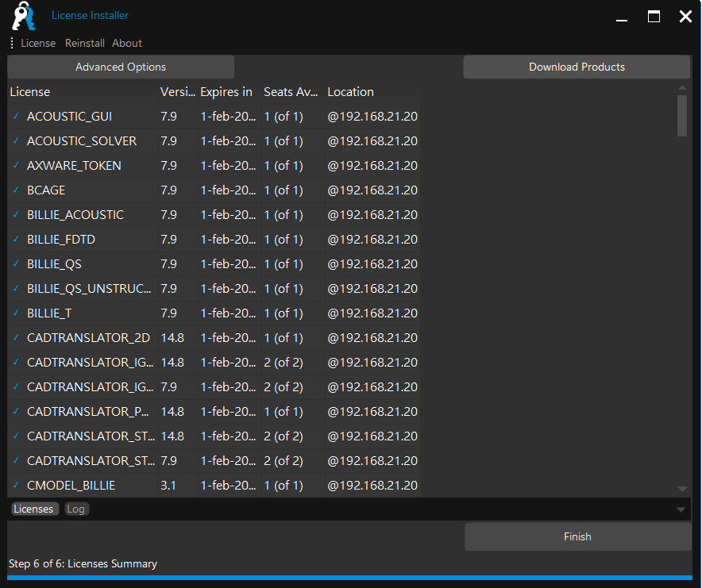Screen dimensions: 702x588
Task: Click the checkmark beside BCAGE license
Action: pos(16,190)
